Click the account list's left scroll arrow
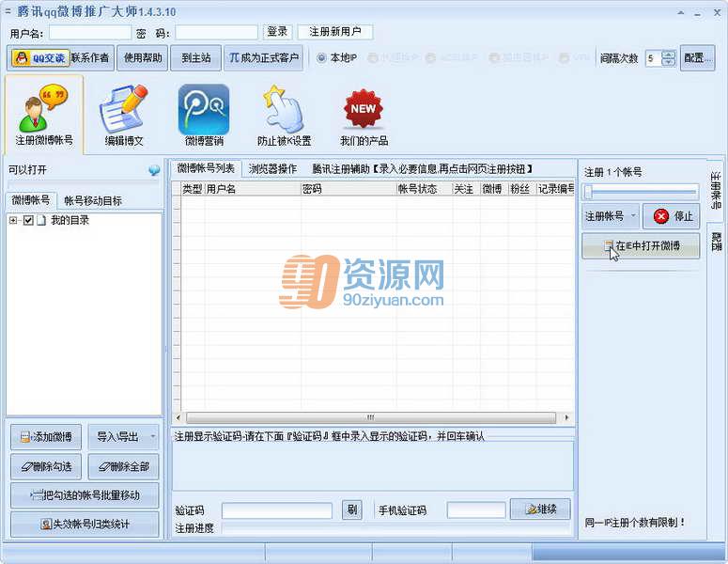Viewport: 728px width, 564px height. (x=178, y=417)
